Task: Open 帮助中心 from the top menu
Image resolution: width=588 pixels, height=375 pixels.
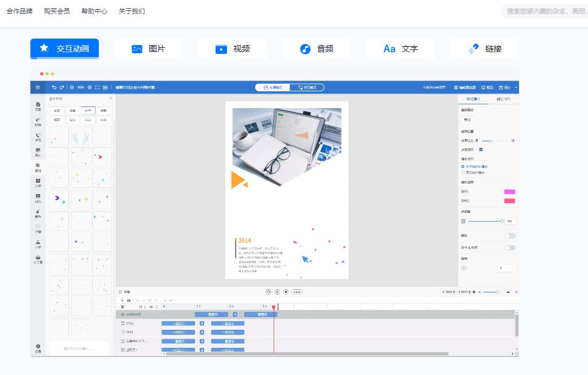Action: (94, 11)
